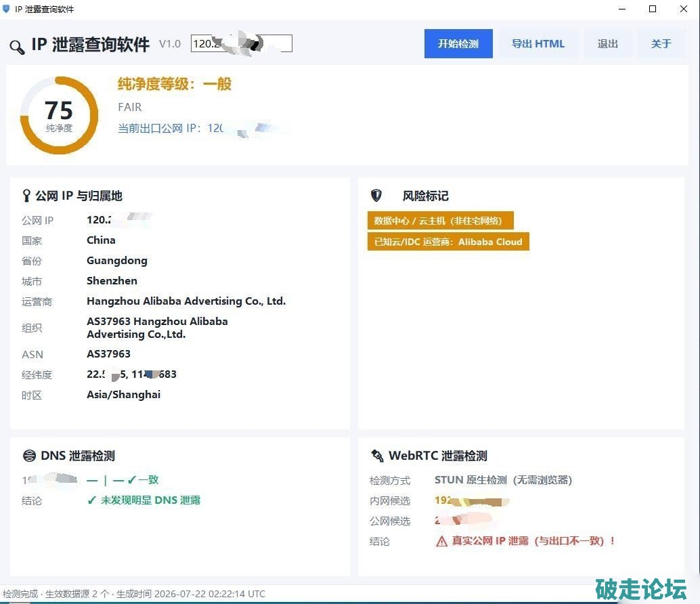Viewport: 700px width, 604px height.
Task: Close the IP 泄露查询软件 window
Action: point(684,9)
